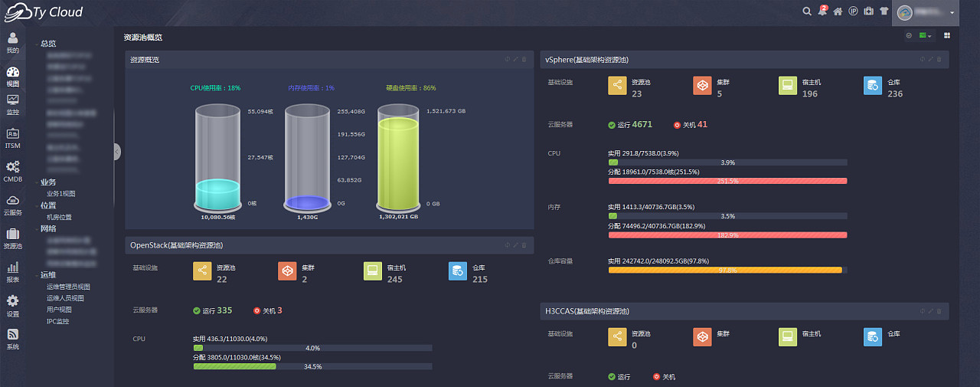Open the search icon in the top bar
This screenshot has height=387, width=980.
807,11
